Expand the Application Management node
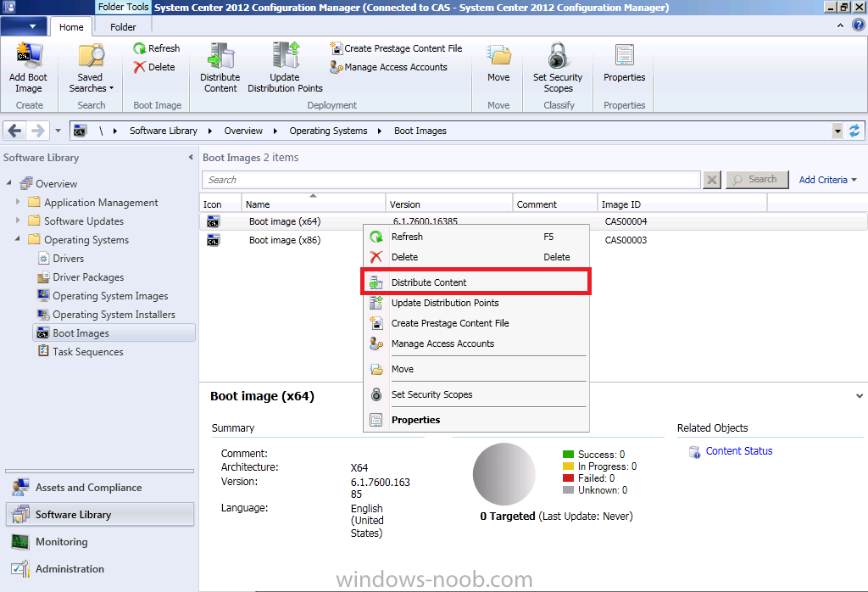 coord(18,202)
